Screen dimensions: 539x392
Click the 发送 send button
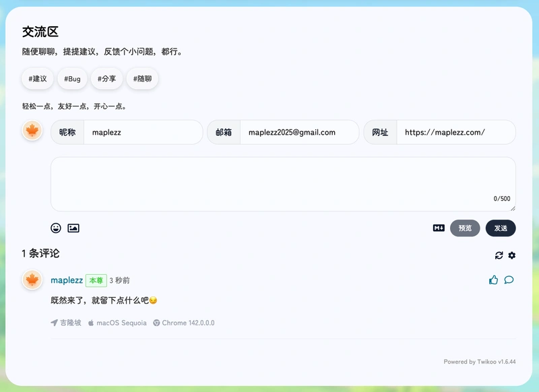(501, 228)
